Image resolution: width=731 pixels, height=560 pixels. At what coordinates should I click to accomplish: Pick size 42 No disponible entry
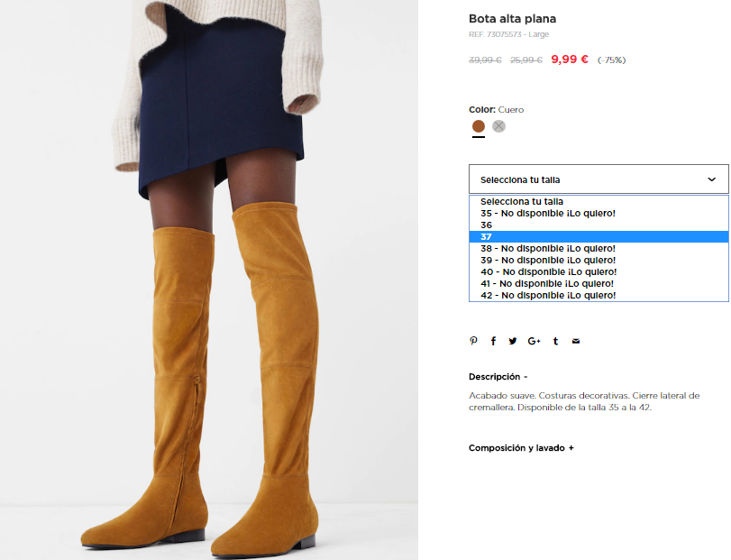pyautogui.click(x=599, y=295)
